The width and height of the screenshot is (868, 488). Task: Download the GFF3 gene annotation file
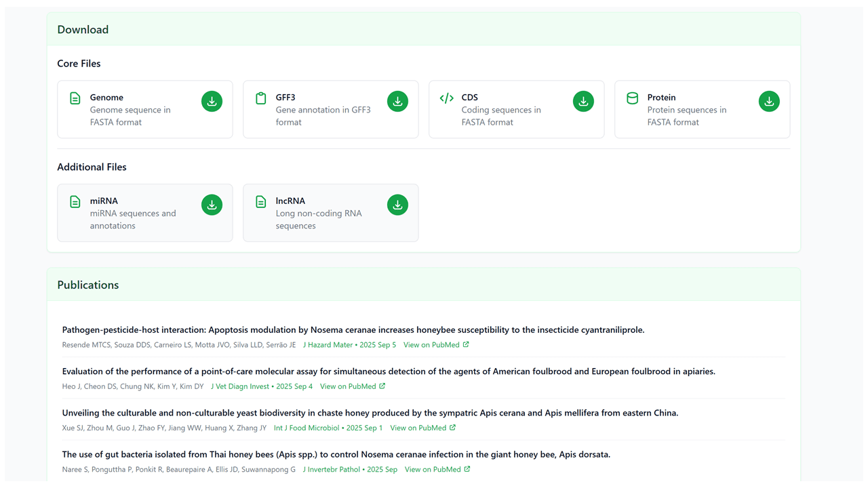[x=397, y=102]
